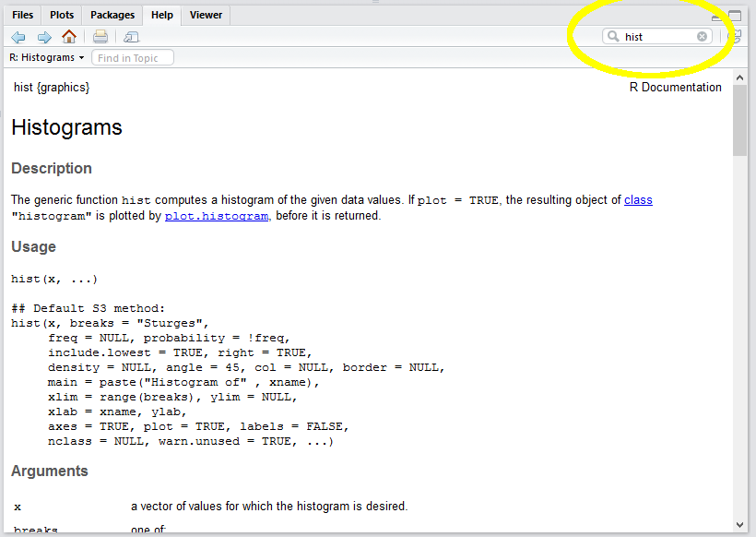Click the 'Find in Topic' field
The width and height of the screenshot is (756, 537).
coord(133,57)
